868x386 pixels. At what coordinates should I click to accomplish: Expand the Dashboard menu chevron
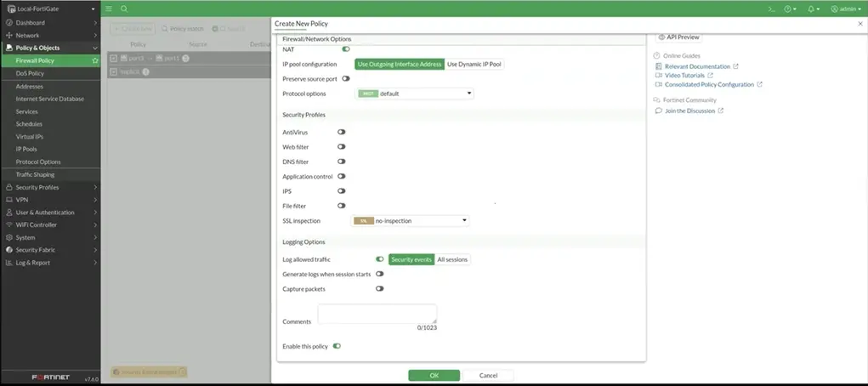pyautogui.click(x=95, y=23)
